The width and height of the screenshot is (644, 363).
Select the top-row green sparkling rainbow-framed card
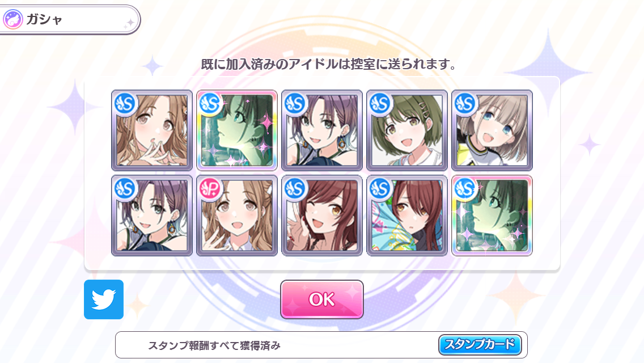click(237, 130)
